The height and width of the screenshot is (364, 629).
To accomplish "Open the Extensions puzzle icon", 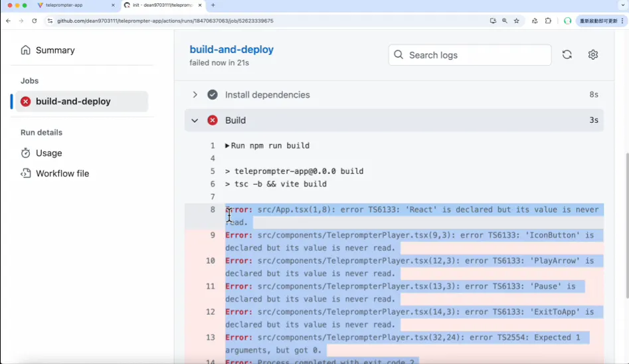I will 548,21.
